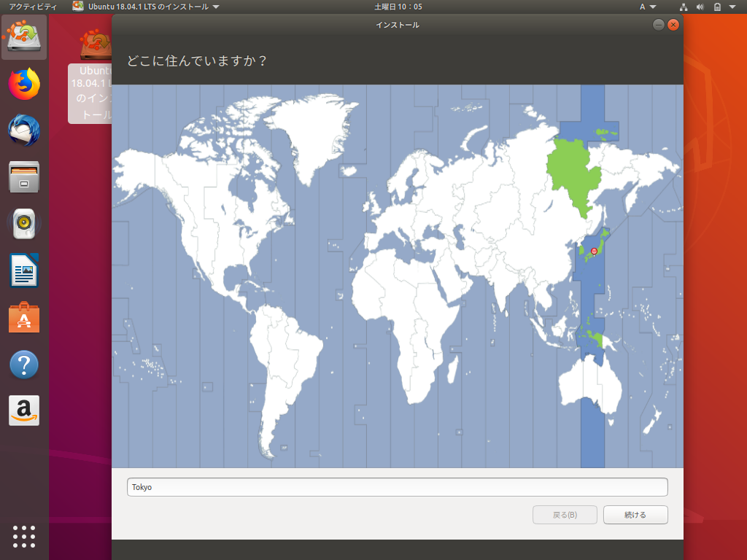Viewport: 747px width, 560px height.
Task: Click the red Tokyo location pin on the map
Action: 594,252
